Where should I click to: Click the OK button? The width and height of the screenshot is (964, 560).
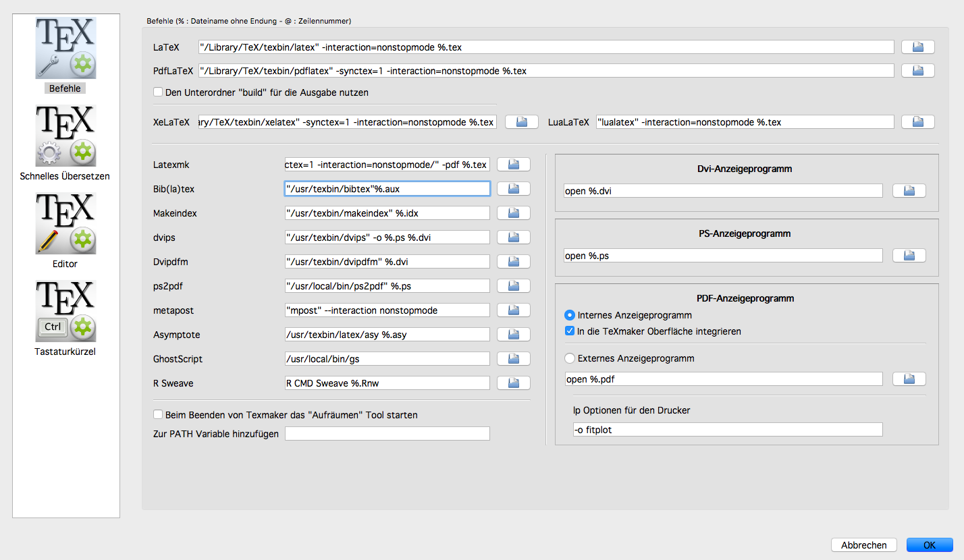tap(930, 545)
